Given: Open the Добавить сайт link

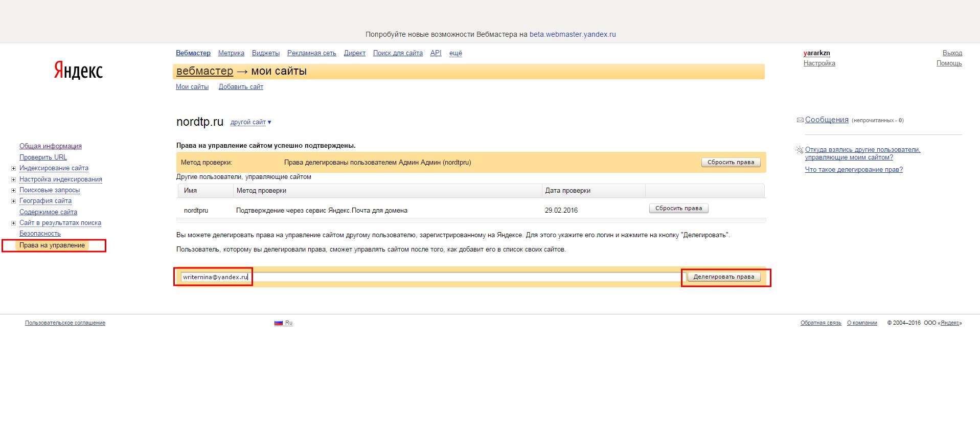Looking at the screenshot, I should click(241, 87).
